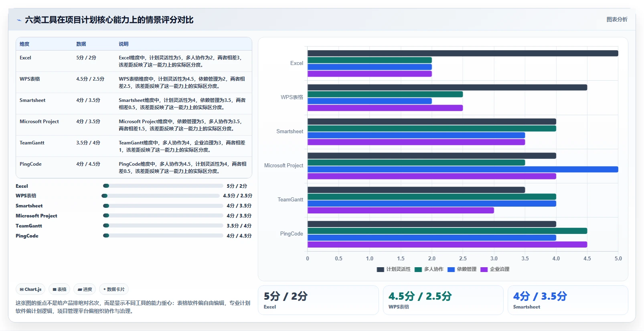The width and height of the screenshot is (644, 331).
Task: Open the Smartsheet 4分 / 3.5分 data card
Action: (x=568, y=300)
